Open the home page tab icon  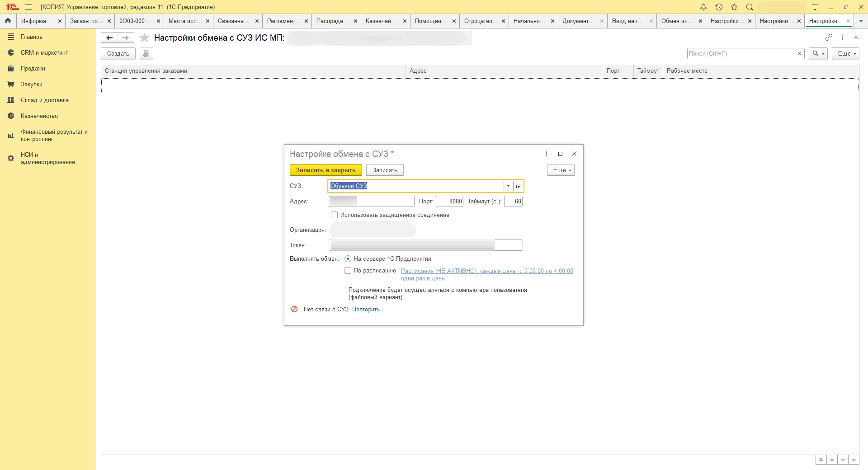coord(8,21)
